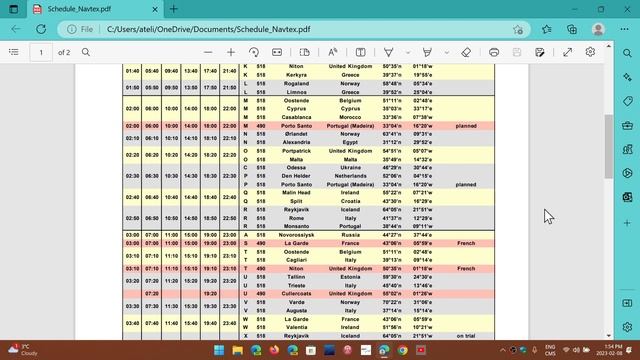Image resolution: width=640 pixels, height=360 pixels.
Task: Open the find-in-document search icon
Action: coord(86,52)
